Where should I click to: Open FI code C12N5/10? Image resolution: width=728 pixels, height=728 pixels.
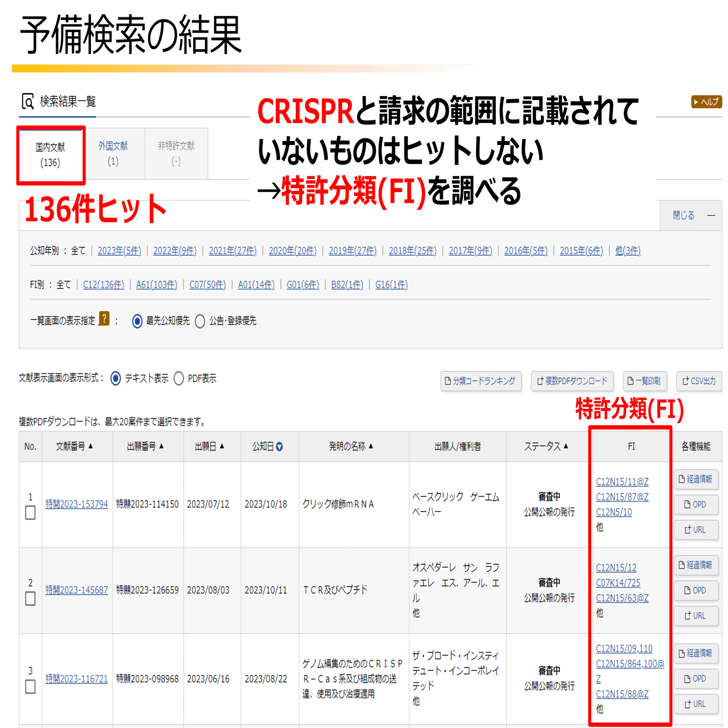(x=614, y=512)
